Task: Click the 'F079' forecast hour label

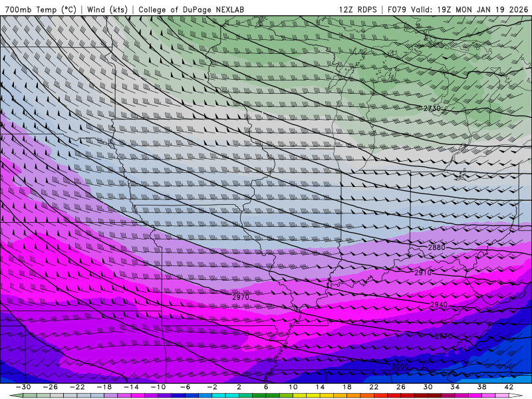Action: 397,9
